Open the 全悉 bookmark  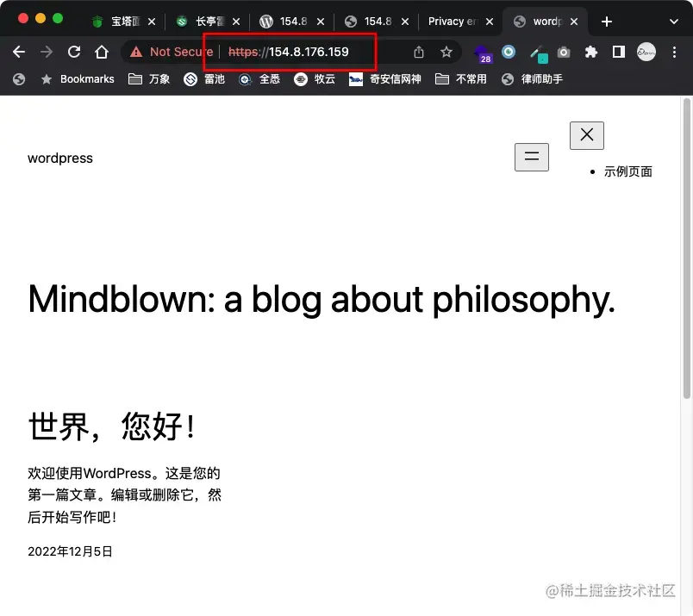(x=259, y=79)
